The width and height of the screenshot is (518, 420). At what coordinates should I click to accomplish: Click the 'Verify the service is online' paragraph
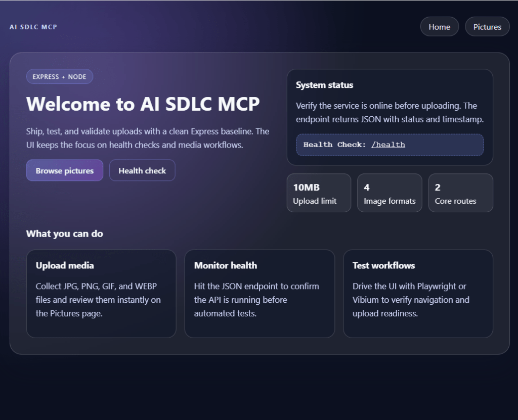point(390,113)
